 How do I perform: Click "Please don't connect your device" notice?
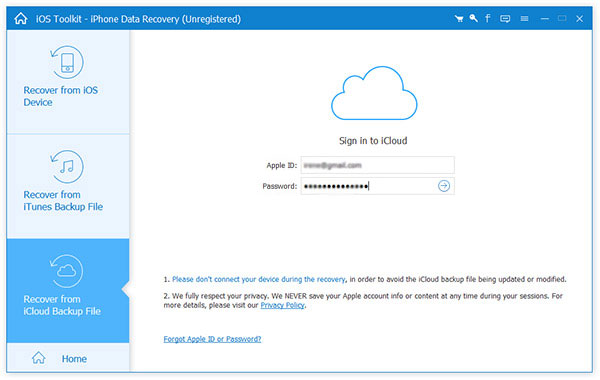tap(258, 279)
